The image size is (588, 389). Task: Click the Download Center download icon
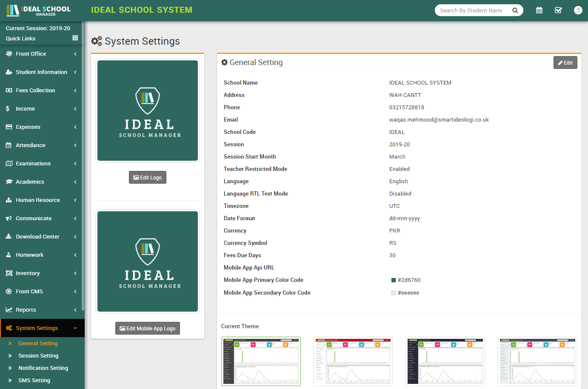(9, 236)
